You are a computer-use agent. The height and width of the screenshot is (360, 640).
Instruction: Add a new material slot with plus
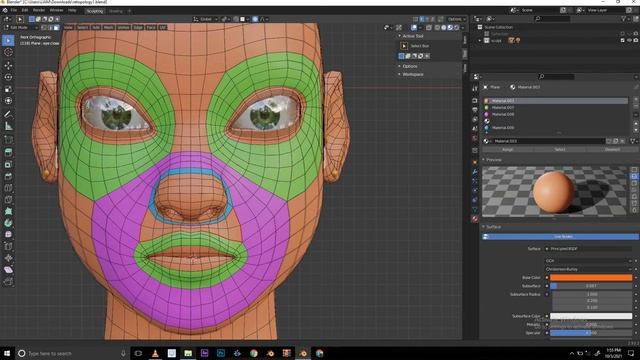click(x=636, y=100)
